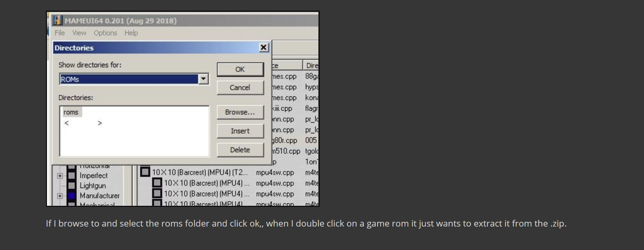
Task: Click the Imperfect folder icon
Action: click(72, 176)
